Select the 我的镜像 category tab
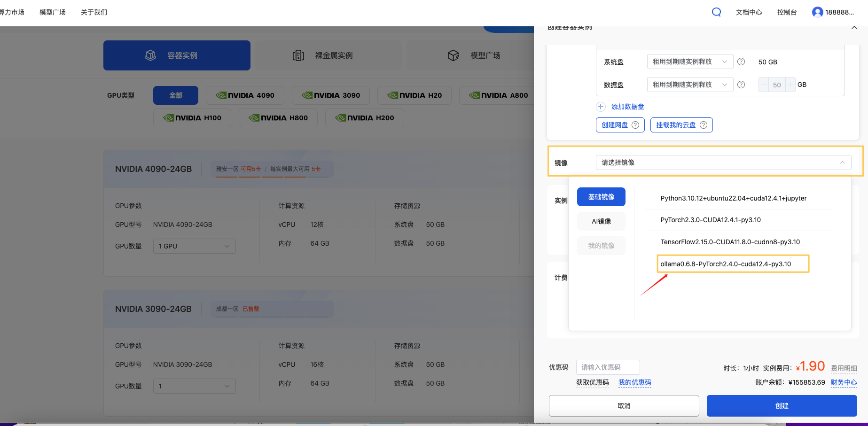 601,246
